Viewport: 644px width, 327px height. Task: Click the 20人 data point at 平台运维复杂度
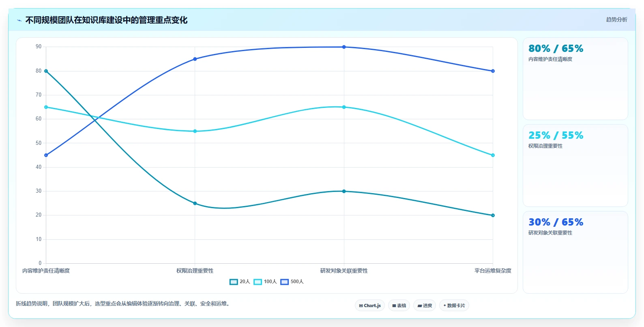[x=493, y=215]
